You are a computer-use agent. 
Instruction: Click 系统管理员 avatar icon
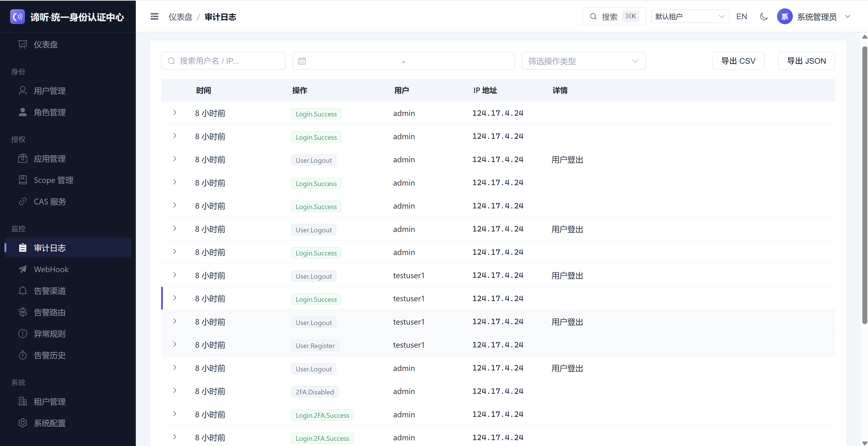click(784, 17)
